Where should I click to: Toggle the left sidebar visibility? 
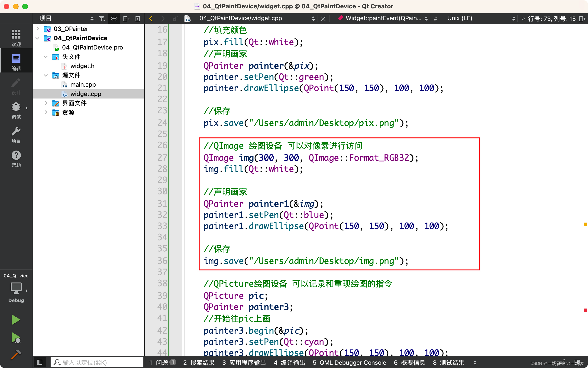[40, 362]
